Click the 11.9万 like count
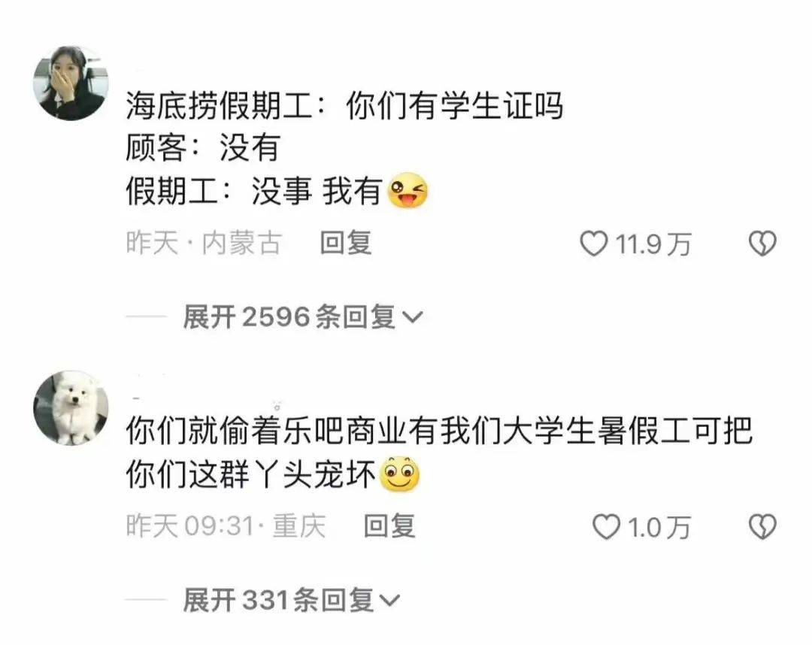This screenshot has height=645, width=812. tap(653, 244)
